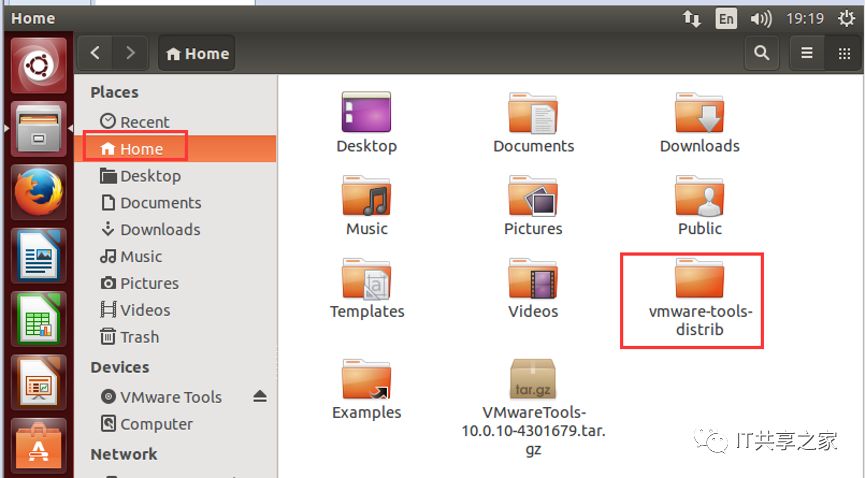Eject the VMware Tools device

coord(260,396)
